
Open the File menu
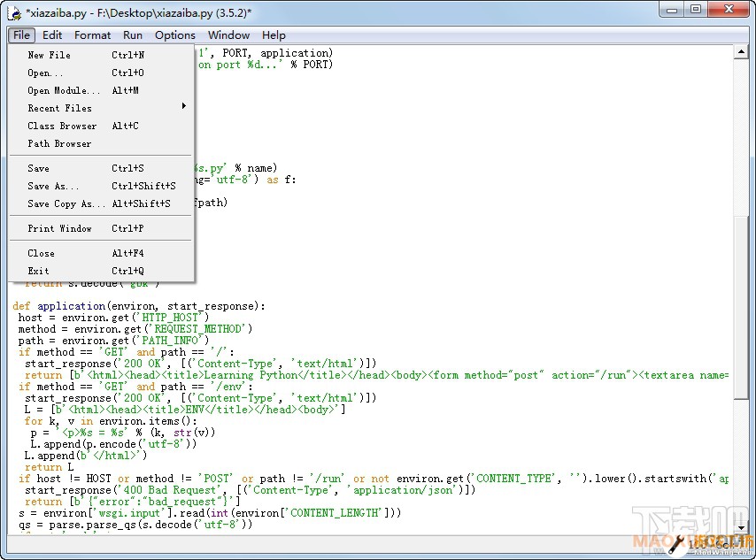pyautogui.click(x=21, y=35)
